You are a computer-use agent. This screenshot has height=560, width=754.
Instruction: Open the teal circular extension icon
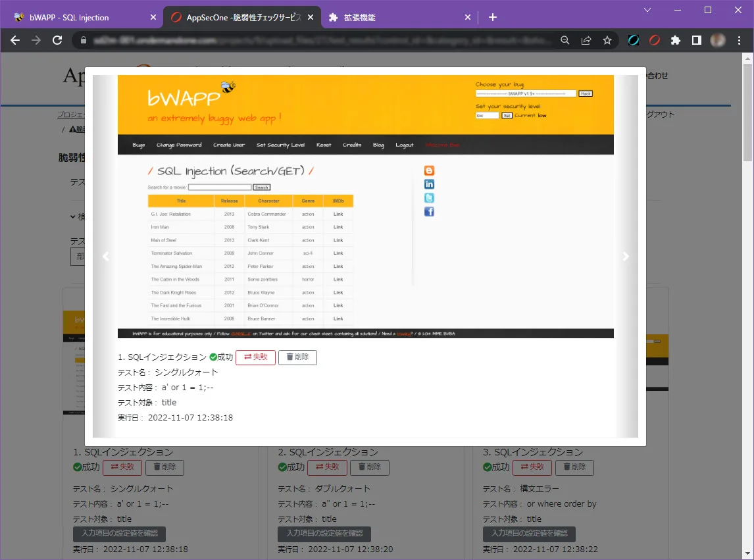coord(634,40)
